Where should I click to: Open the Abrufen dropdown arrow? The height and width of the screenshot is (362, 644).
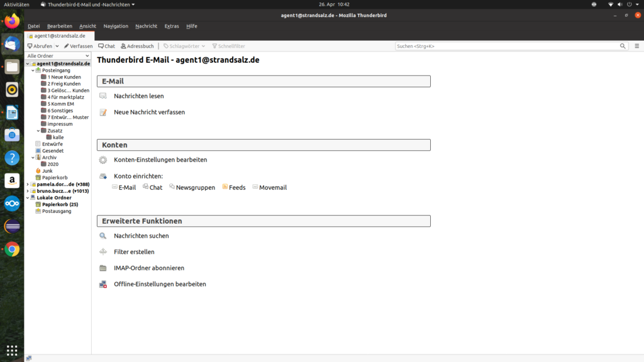57,46
